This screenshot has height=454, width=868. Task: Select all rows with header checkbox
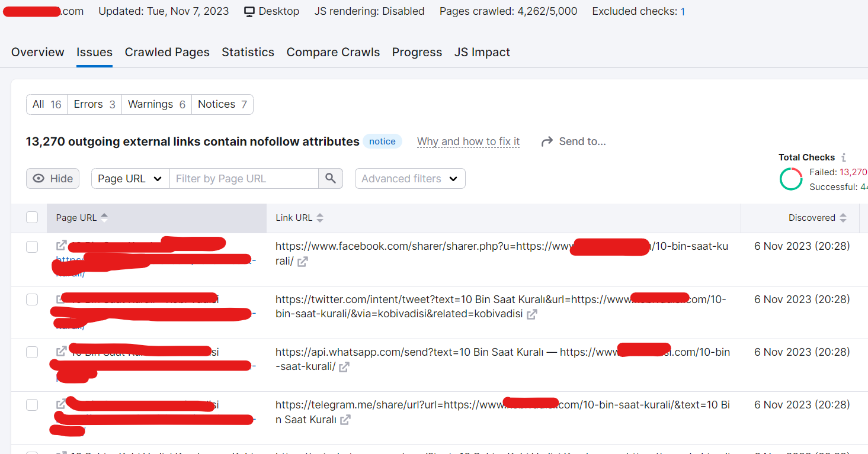point(32,218)
